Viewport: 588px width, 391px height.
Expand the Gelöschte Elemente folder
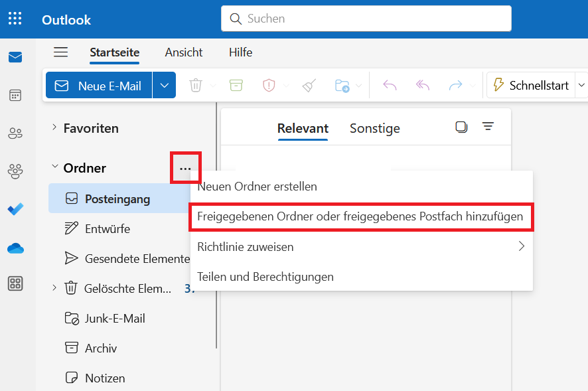click(54, 288)
